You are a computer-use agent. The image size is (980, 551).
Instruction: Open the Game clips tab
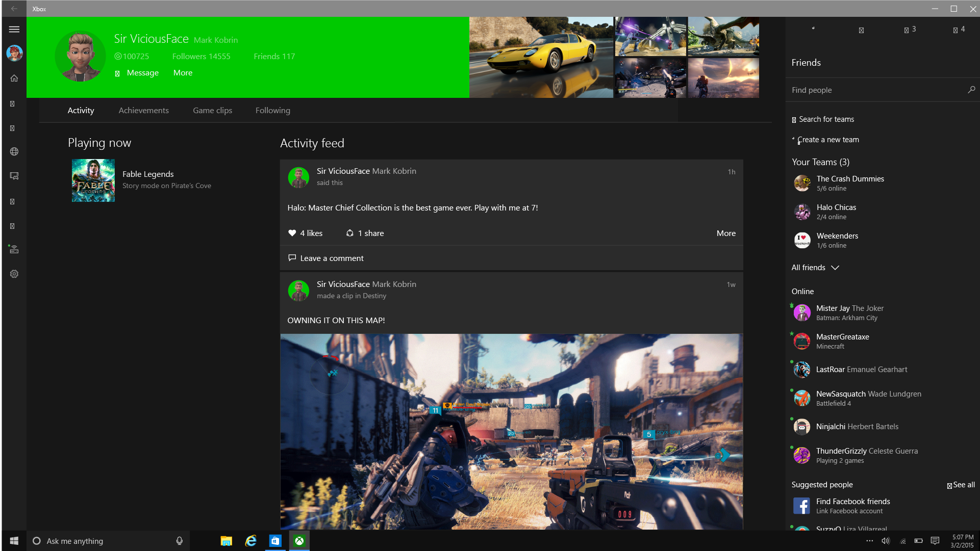212,110
